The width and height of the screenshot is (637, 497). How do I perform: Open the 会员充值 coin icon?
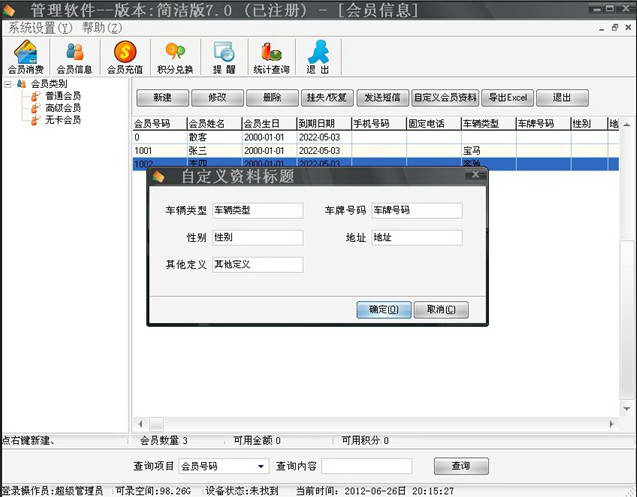coord(125,57)
